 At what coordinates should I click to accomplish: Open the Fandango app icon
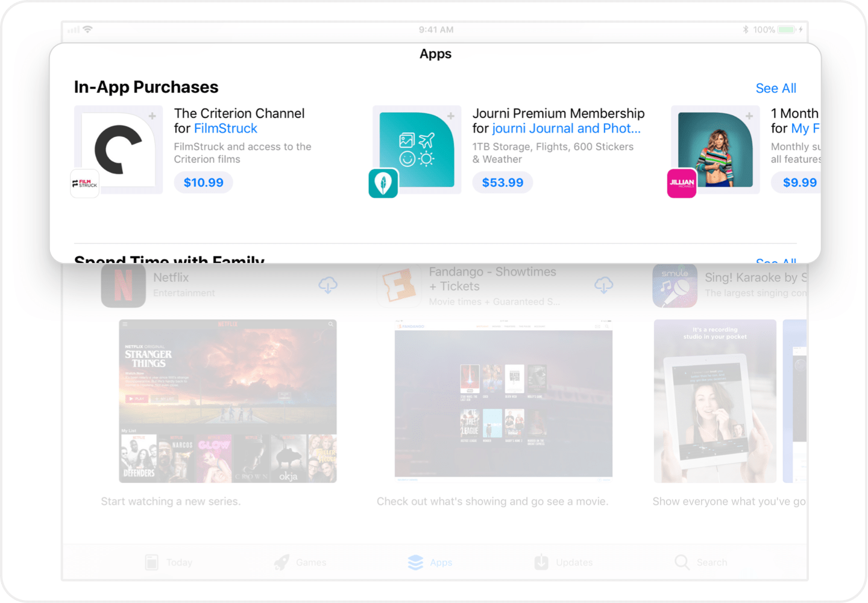point(399,285)
